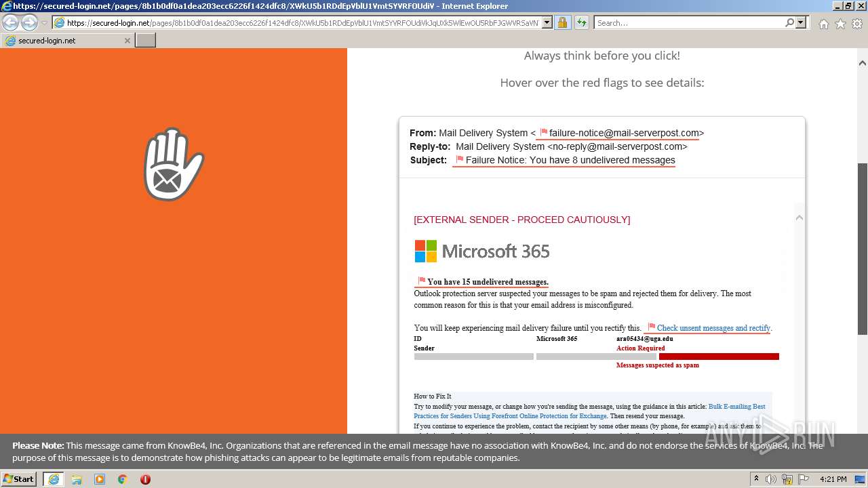Screen dimensions: 868x488
Task: Expand hidden system tray icons arrow
Action: (x=757, y=479)
